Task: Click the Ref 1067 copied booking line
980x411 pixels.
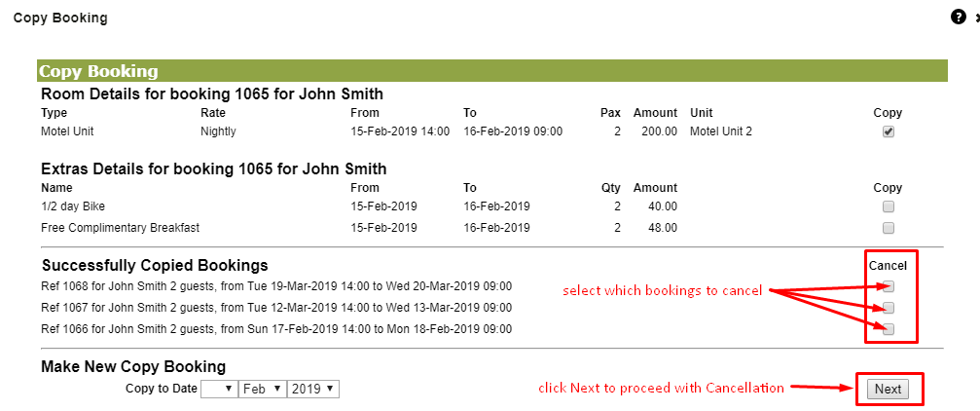Action: [276, 308]
